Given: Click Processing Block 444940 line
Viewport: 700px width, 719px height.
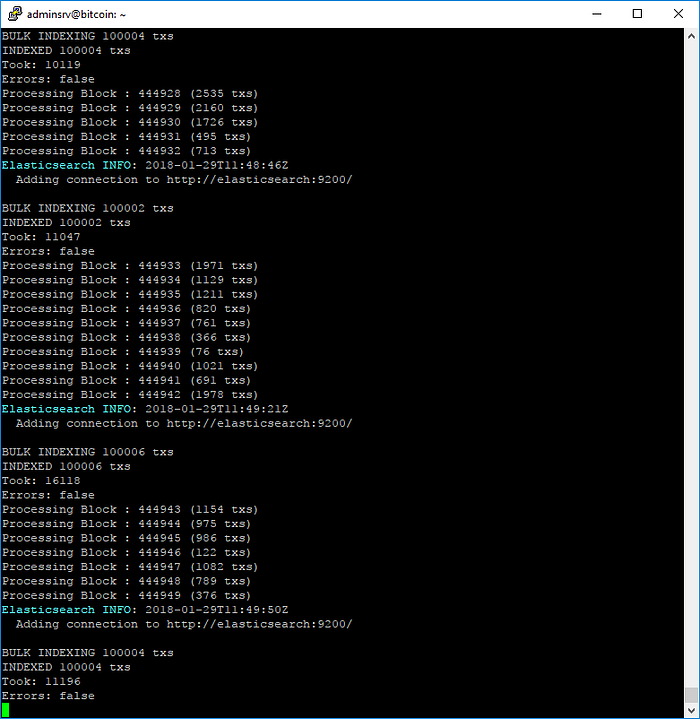Looking at the screenshot, I should [130, 366].
